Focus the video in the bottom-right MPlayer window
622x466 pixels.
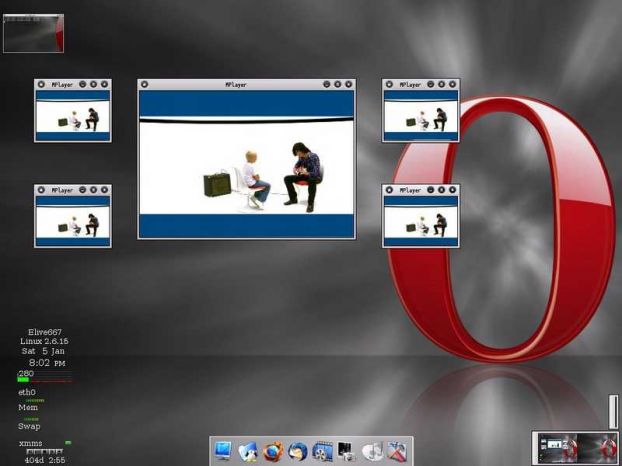click(420, 221)
